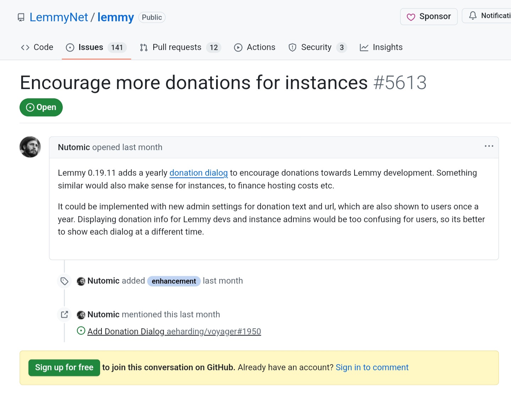
Task: Click Sign up for free button
Action: 64,367
